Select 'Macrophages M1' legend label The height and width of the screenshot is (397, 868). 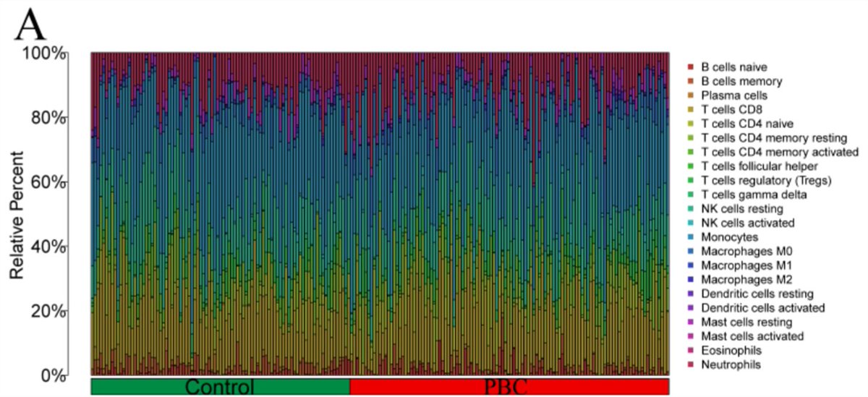[x=742, y=265]
